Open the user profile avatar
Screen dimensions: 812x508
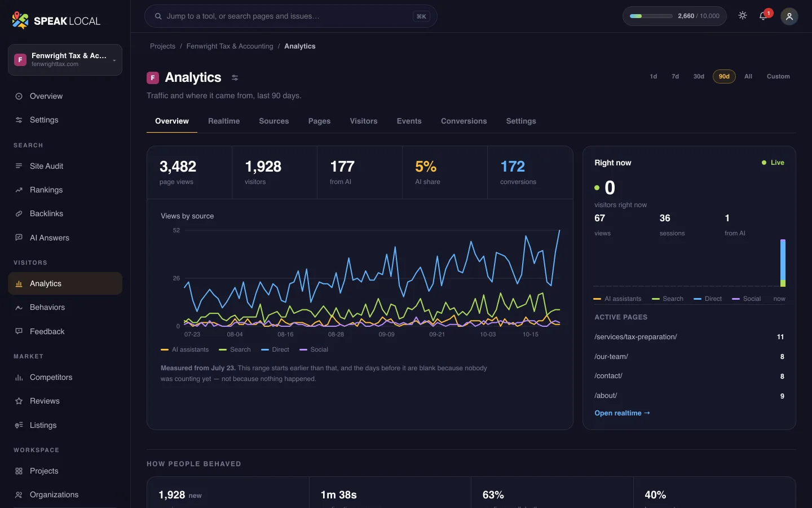pos(789,16)
